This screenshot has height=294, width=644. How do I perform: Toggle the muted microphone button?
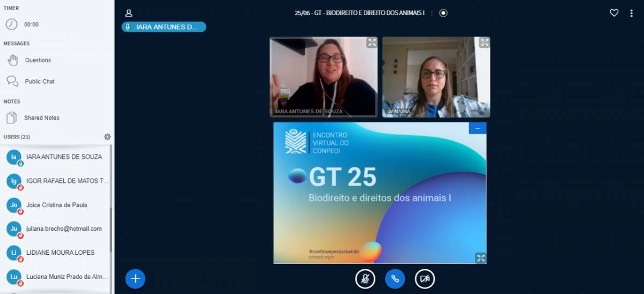pyautogui.click(x=365, y=278)
